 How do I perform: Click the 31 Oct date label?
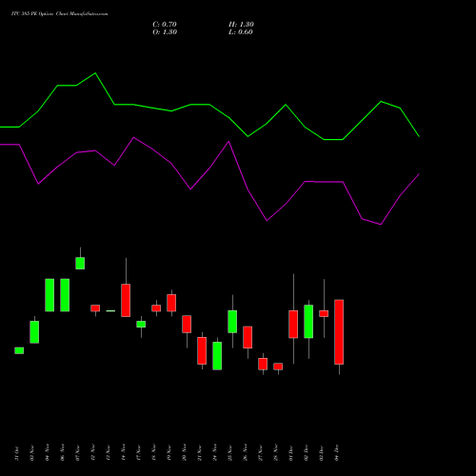[x=17, y=453]
